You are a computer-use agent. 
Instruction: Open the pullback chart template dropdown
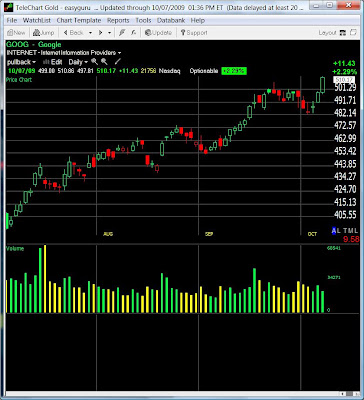[x=21, y=62]
